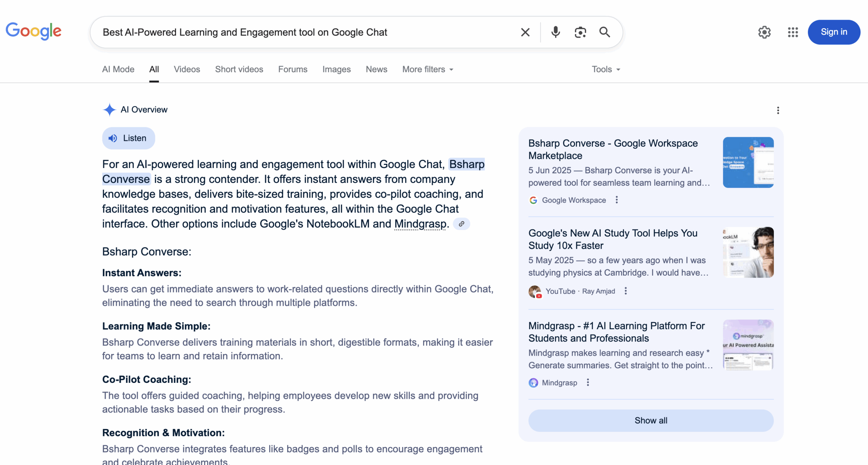Open quick settings gear icon
This screenshot has height=465, width=868.
(x=764, y=32)
